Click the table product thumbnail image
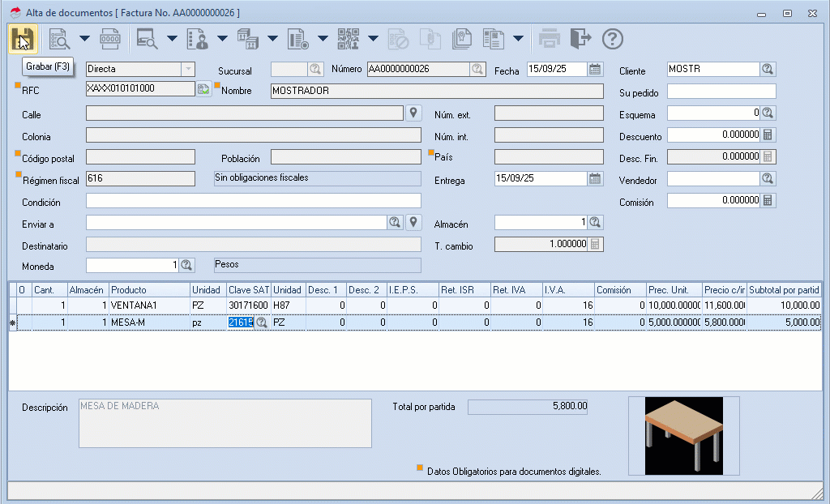Viewport: 830px width, 504px height. point(683,435)
